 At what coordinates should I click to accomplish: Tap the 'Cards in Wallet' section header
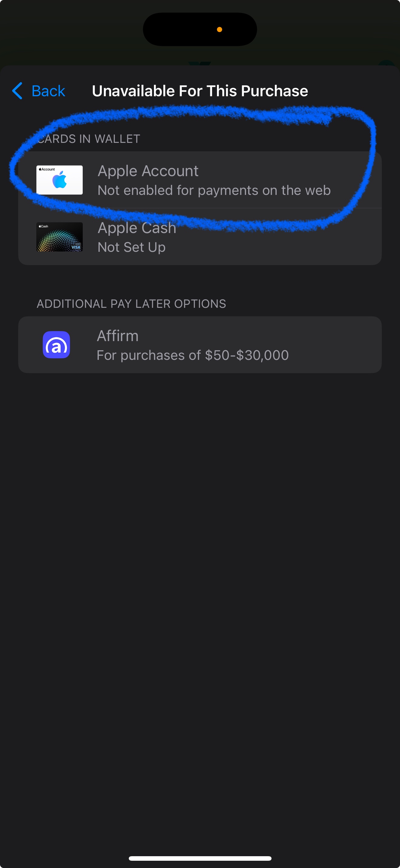click(88, 139)
